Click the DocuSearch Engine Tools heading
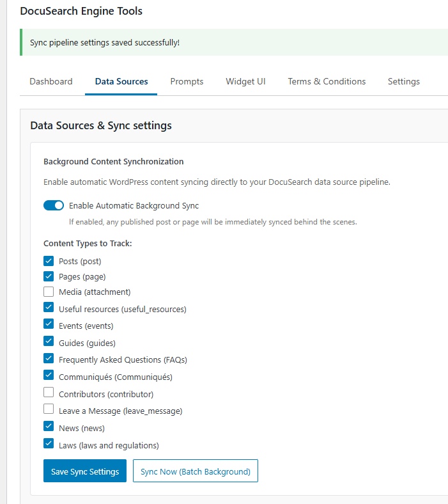 point(81,12)
